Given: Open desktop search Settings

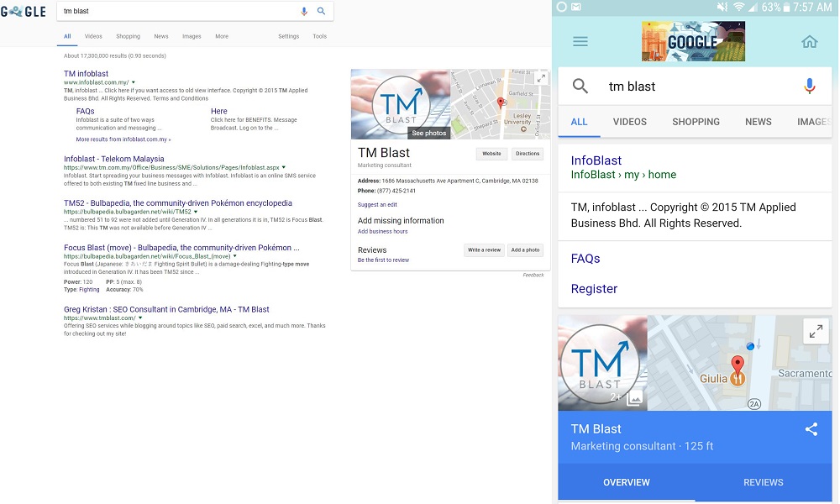Looking at the screenshot, I should (x=289, y=36).
